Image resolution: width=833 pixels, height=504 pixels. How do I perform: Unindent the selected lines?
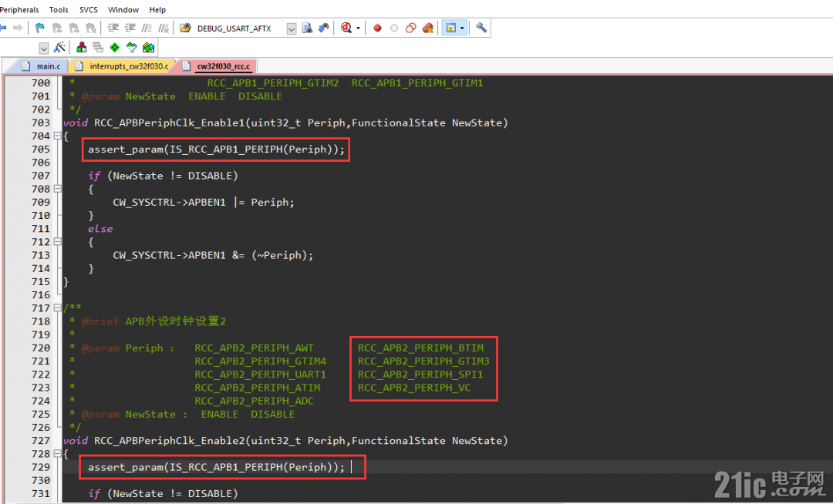(x=130, y=28)
